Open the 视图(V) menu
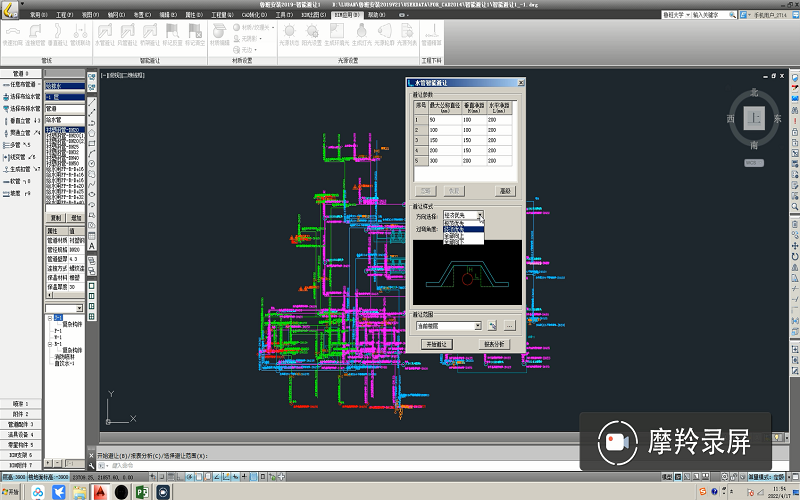Image resolution: width=800 pixels, height=500 pixels. 90,15
